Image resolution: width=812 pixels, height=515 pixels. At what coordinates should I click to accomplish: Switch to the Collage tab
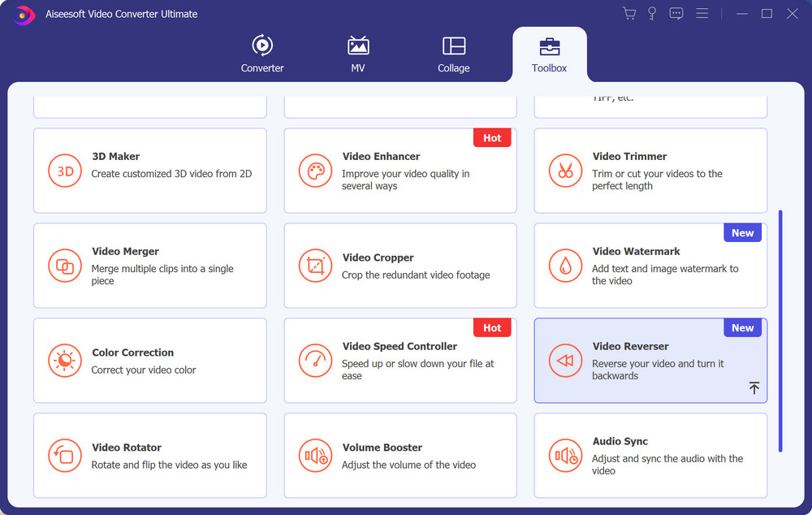[x=453, y=54]
